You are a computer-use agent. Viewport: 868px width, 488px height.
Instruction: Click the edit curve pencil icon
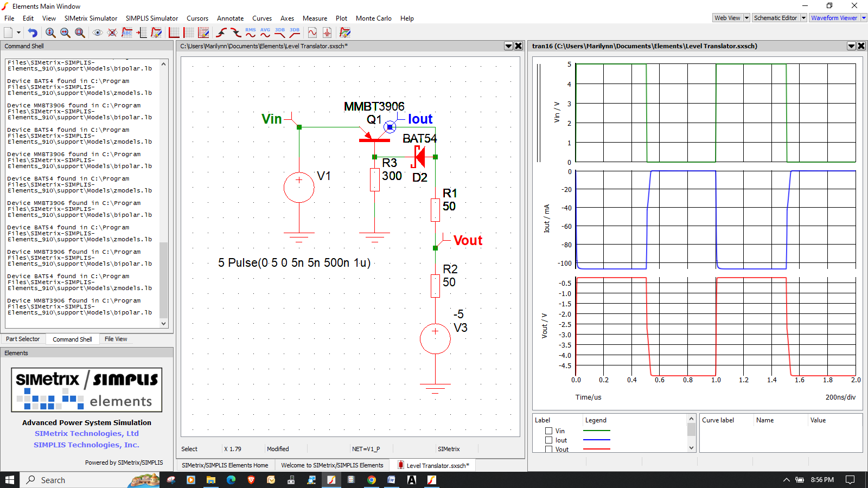[x=156, y=33]
